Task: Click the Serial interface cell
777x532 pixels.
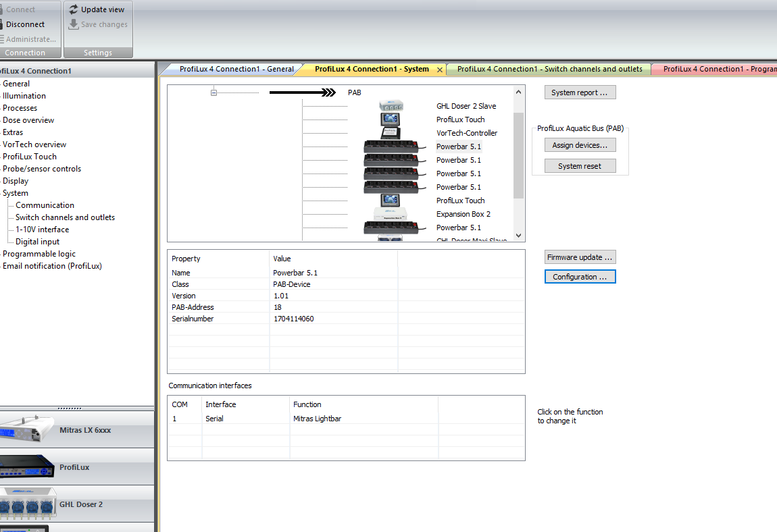Action: [x=215, y=419]
